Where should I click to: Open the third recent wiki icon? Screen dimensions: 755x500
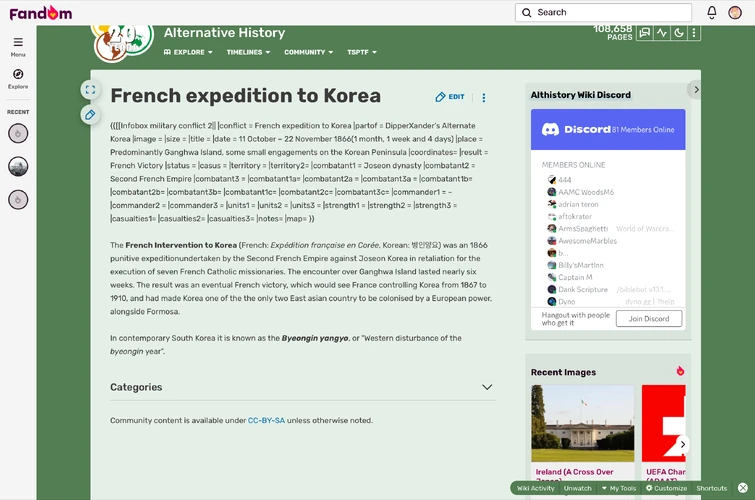click(18, 199)
